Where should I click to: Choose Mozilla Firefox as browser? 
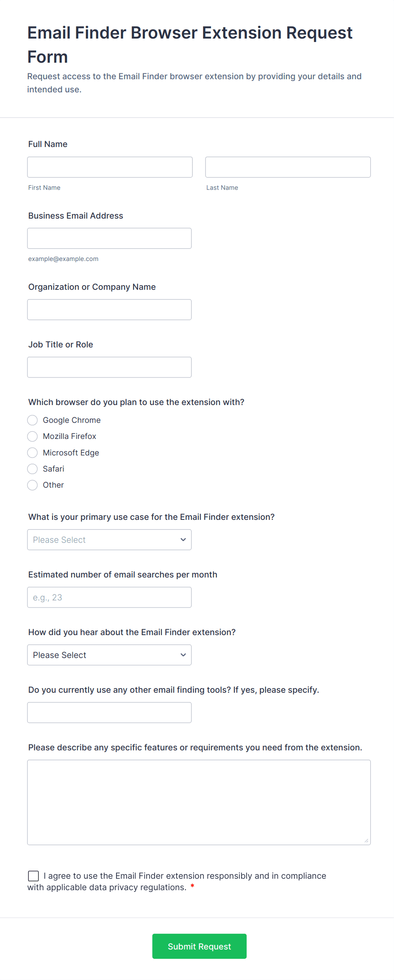(33, 436)
